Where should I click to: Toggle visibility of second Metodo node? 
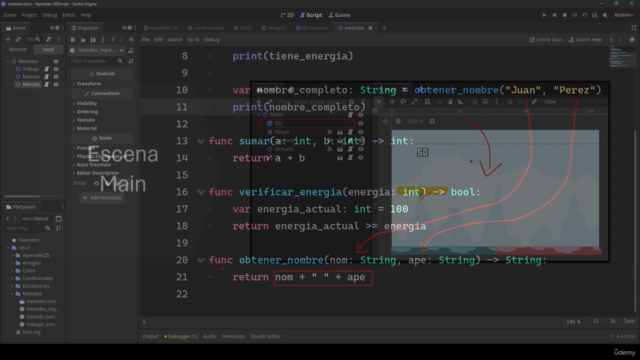coord(56,77)
